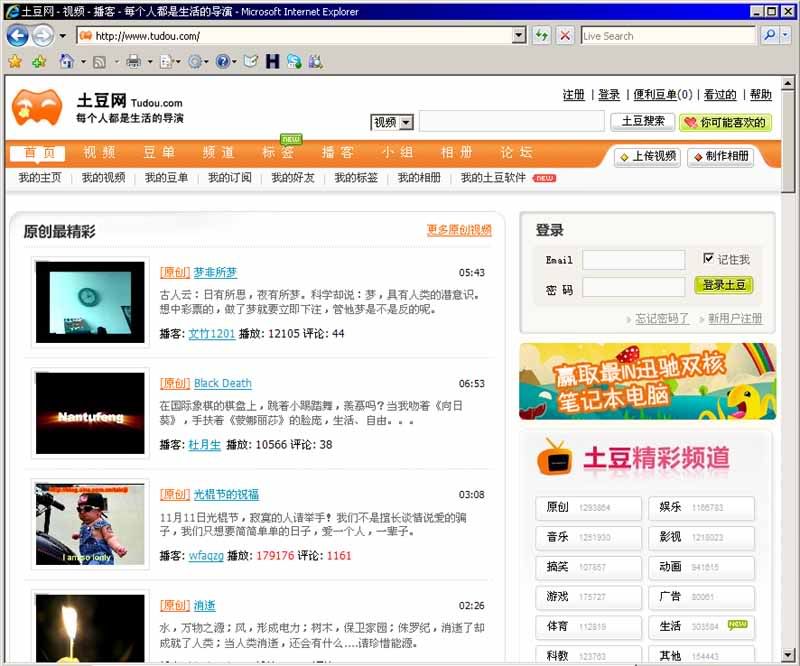Image resolution: width=800 pixels, height=666 pixels.
Task: Click the 土豆搜索 search button
Action: point(643,121)
